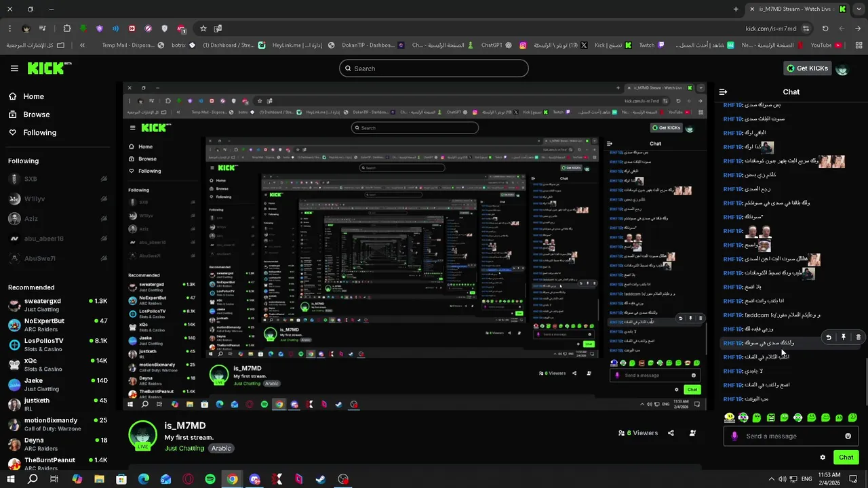
Task: Open recommended channel motion6ixmandy
Action: tap(58, 424)
